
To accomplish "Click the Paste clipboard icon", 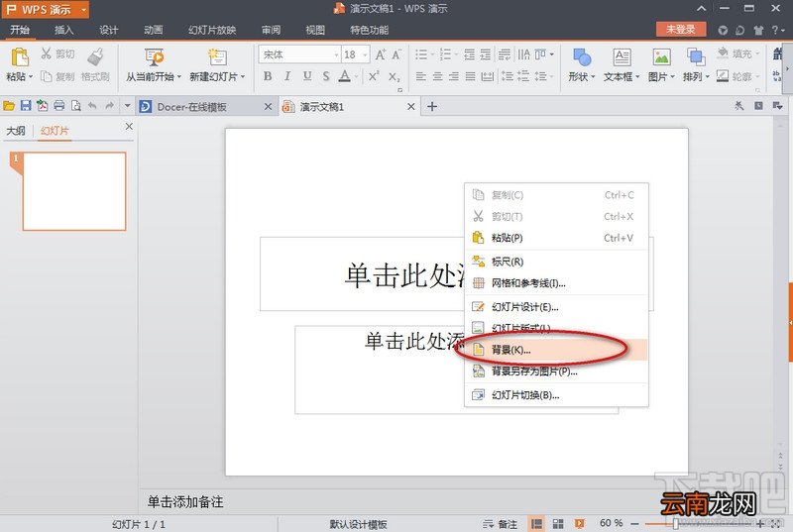I will coord(20,57).
